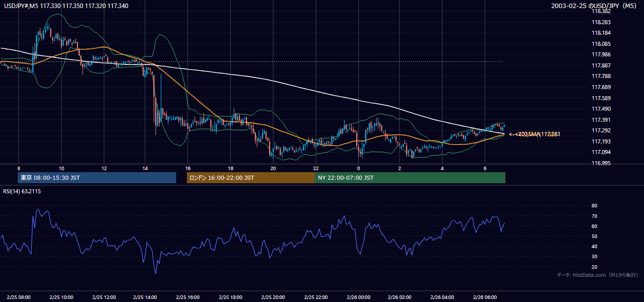Click the 2/26 04:00 date label

click(x=442, y=297)
